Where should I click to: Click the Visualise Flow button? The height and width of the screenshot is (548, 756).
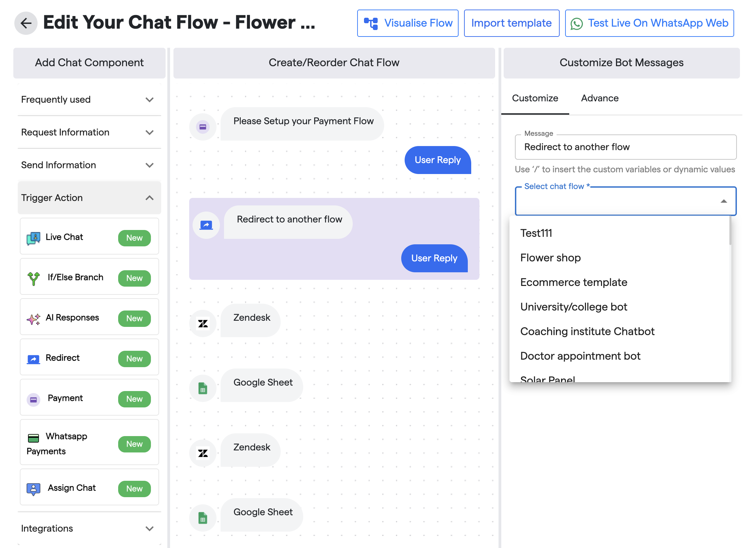click(408, 23)
